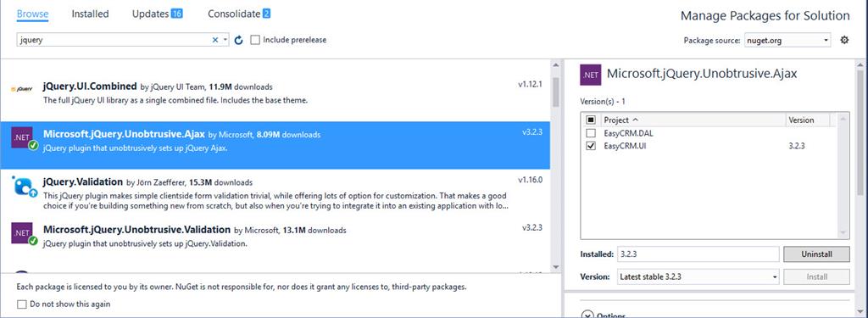868x318 pixels.
Task: Click the .NET icon in details pane
Action: (591, 75)
